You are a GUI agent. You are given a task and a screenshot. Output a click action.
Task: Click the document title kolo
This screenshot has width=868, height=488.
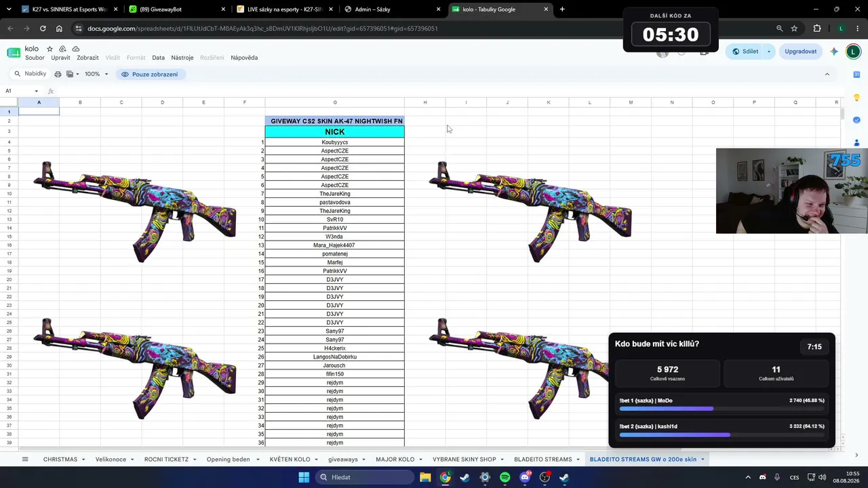pyautogui.click(x=32, y=49)
